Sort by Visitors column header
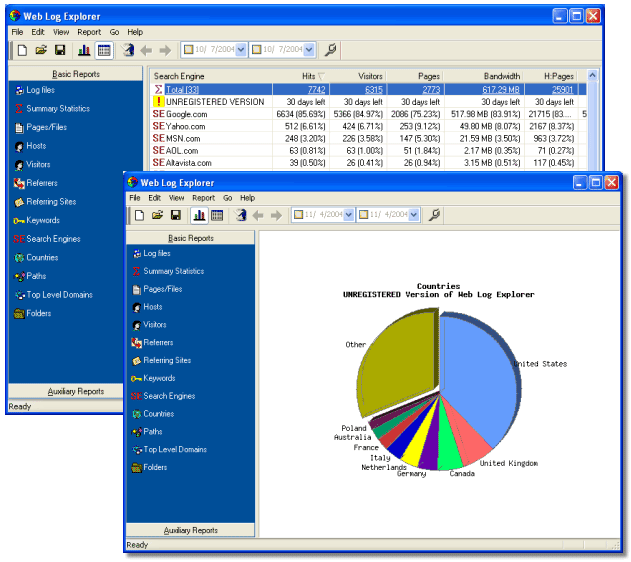 click(358, 76)
